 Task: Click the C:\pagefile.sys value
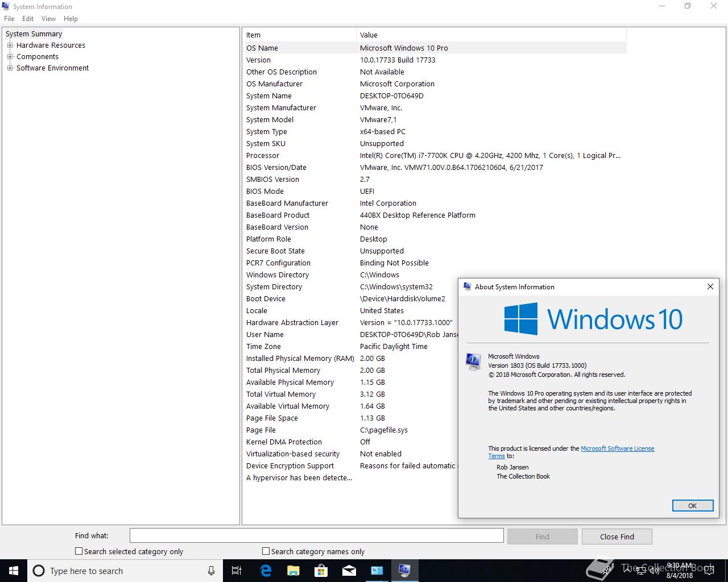384,430
